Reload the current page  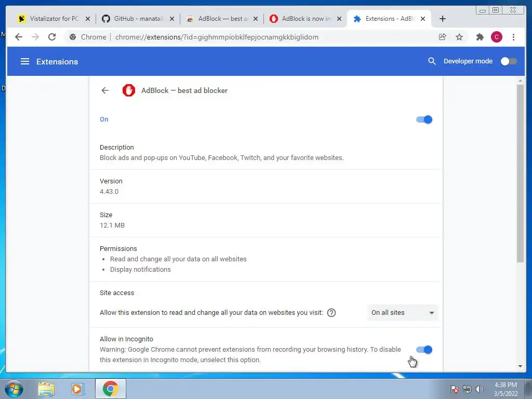pos(52,37)
